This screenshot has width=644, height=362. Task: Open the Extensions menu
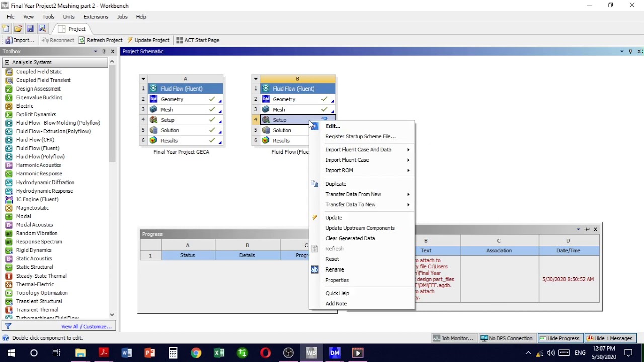(96, 17)
